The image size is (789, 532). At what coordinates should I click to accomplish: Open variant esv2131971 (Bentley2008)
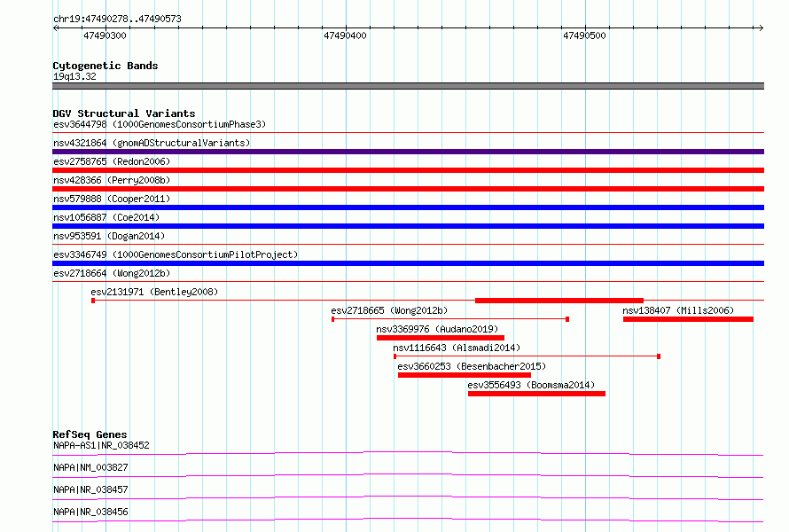tap(154, 292)
